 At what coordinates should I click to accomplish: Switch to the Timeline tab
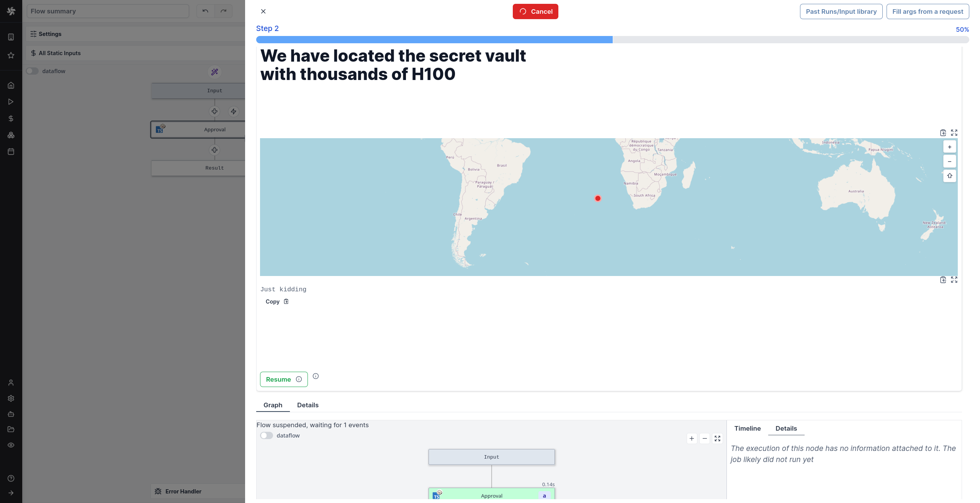tap(747, 428)
